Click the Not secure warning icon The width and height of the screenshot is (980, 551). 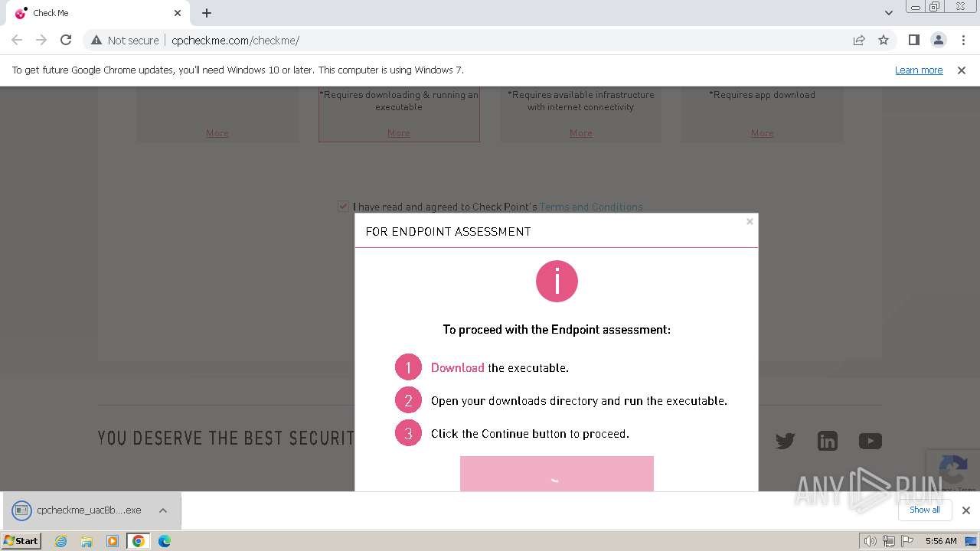point(96,40)
